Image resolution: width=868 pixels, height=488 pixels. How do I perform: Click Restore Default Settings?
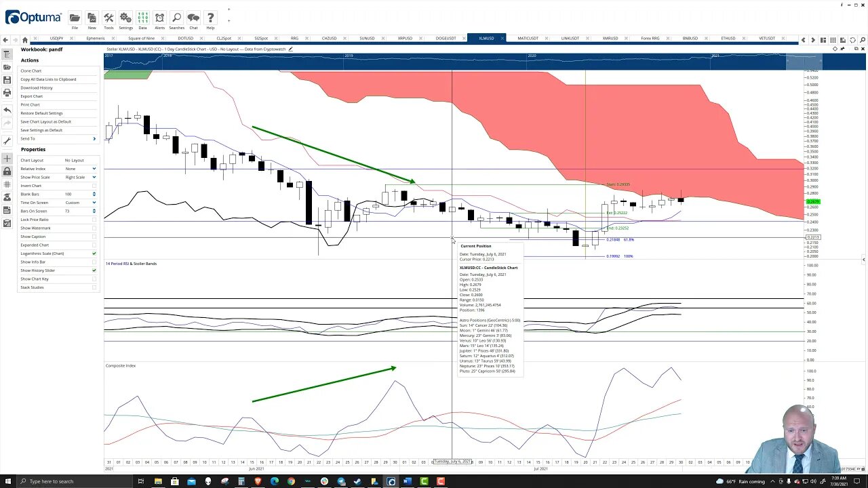point(41,113)
